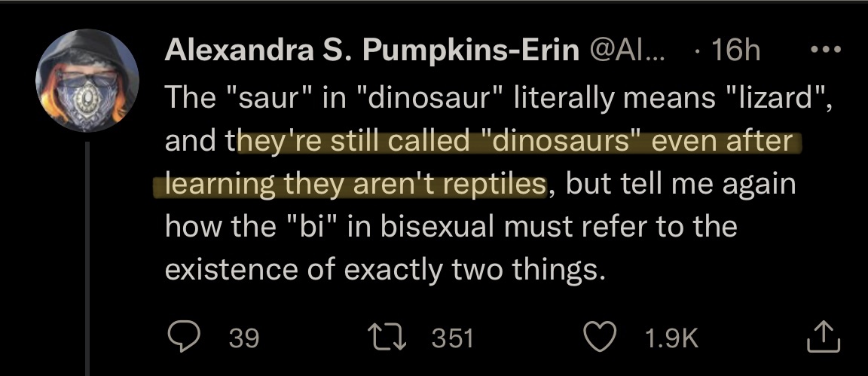View the 1.9K likes count
The height and width of the screenshot is (376, 868).
coord(671,338)
